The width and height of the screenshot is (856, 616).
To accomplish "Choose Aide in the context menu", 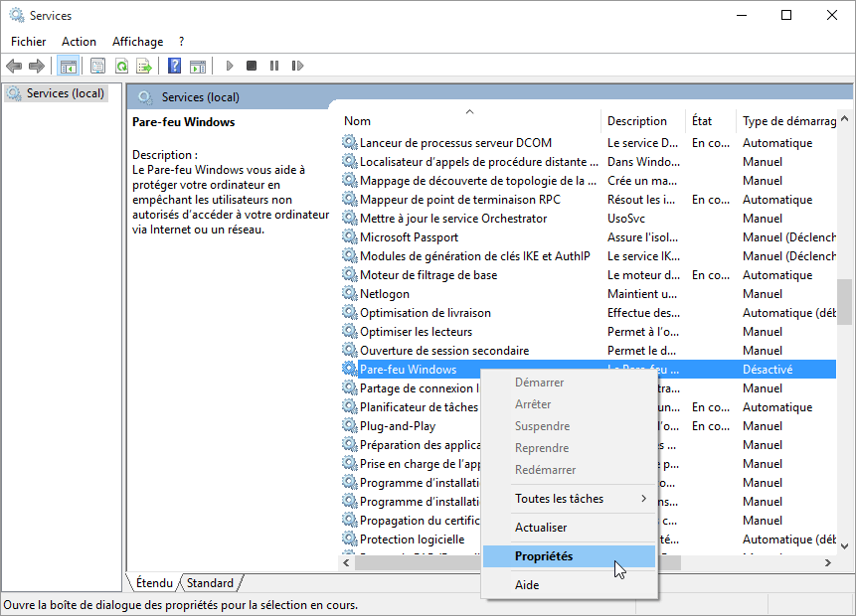I will (569, 585).
